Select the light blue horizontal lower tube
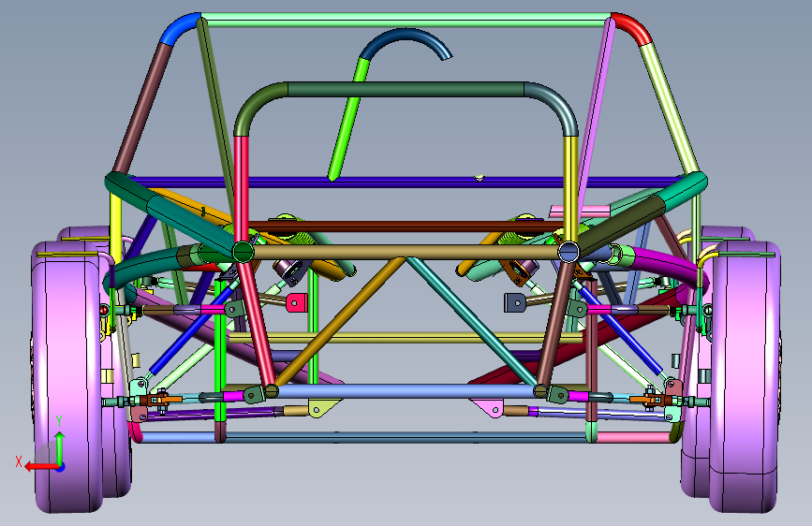The image size is (812, 526). 406,391
